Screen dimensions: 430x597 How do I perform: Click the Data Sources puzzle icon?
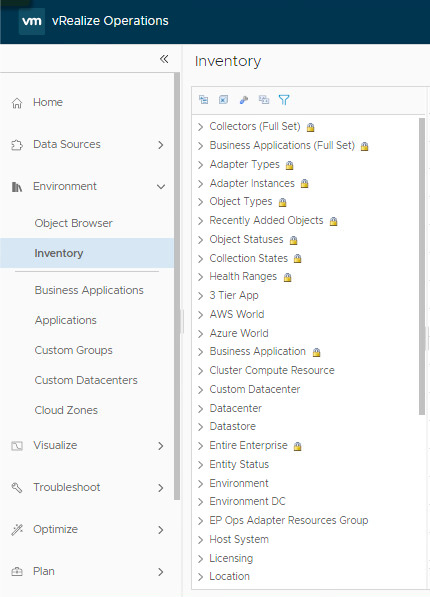17,145
